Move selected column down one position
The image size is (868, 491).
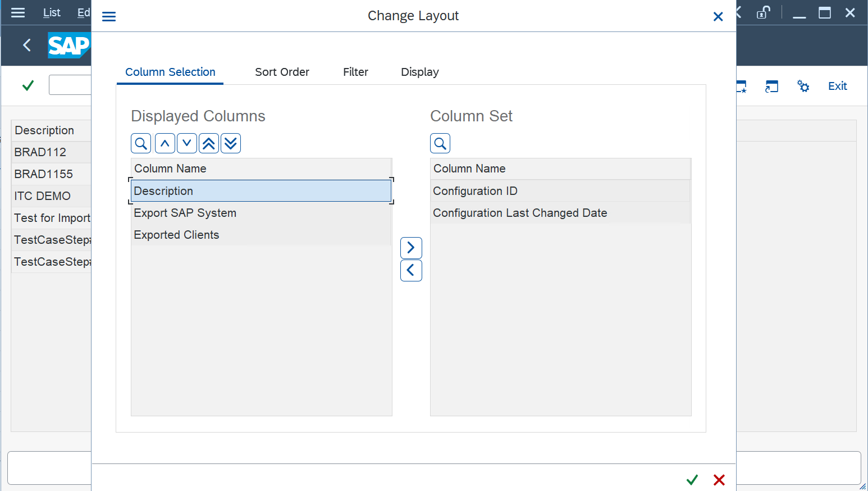tap(186, 143)
